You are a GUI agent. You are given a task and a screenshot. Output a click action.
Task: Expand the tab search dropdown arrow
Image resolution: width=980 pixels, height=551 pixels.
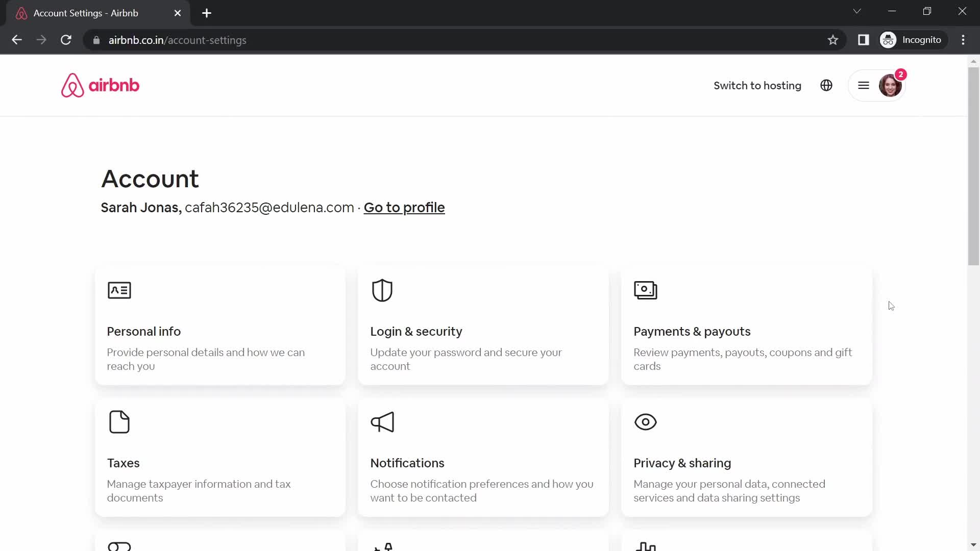(x=857, y=11)
